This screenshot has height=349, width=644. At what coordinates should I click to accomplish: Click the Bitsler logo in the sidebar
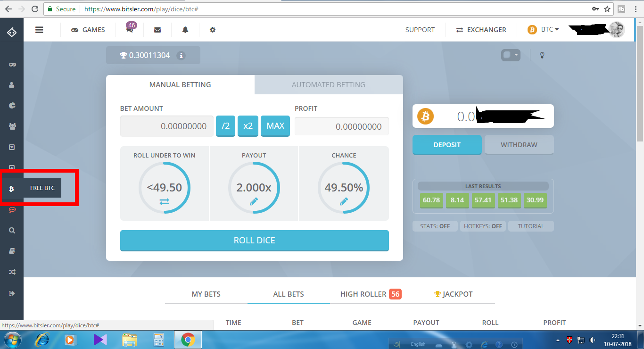tap(12, 32)
